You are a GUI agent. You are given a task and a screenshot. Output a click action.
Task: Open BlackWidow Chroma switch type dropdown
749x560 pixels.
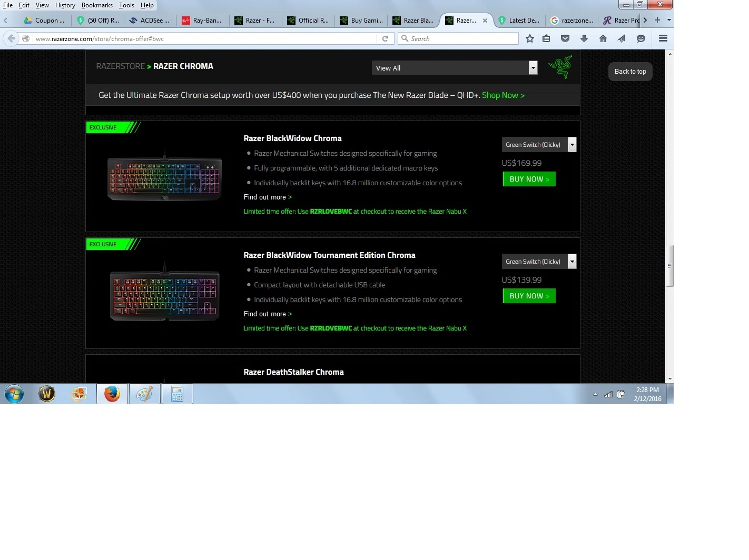point(539,145)
